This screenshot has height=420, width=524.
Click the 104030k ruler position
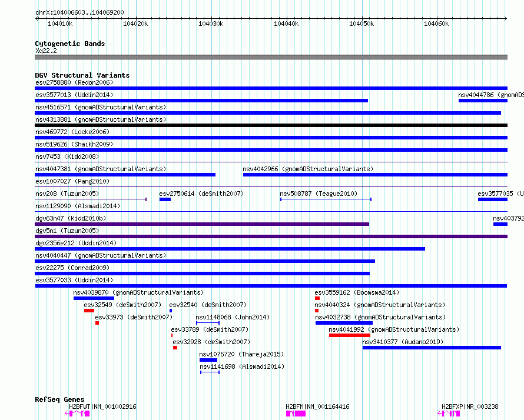click(211, 24)
